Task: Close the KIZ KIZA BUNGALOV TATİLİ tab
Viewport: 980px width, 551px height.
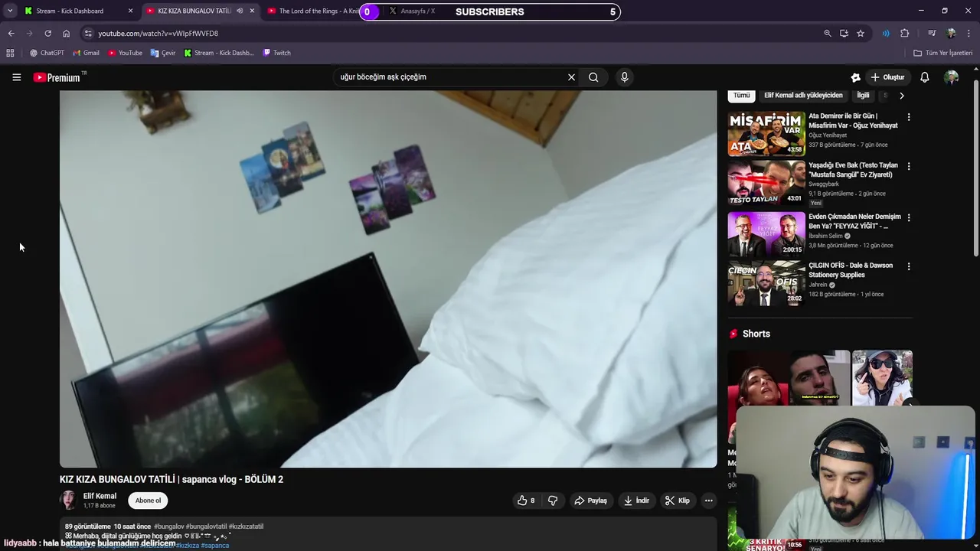Action: point(252,11)
